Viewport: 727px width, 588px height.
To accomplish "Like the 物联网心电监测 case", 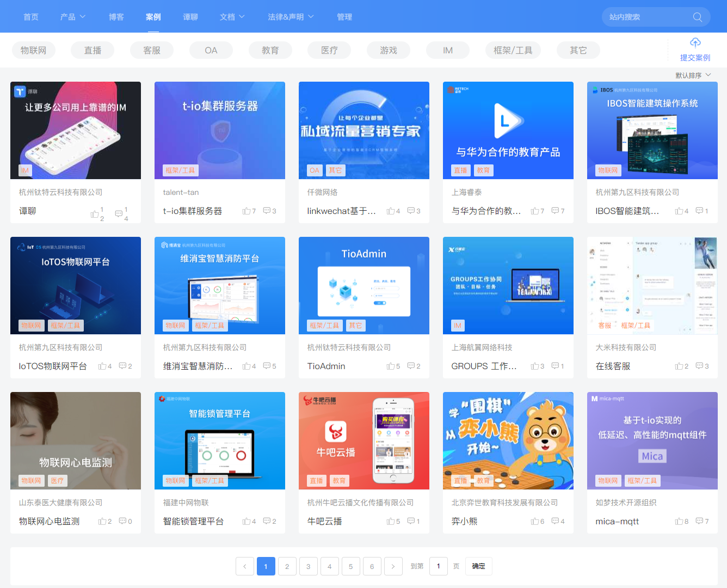I will click(102, 521).
